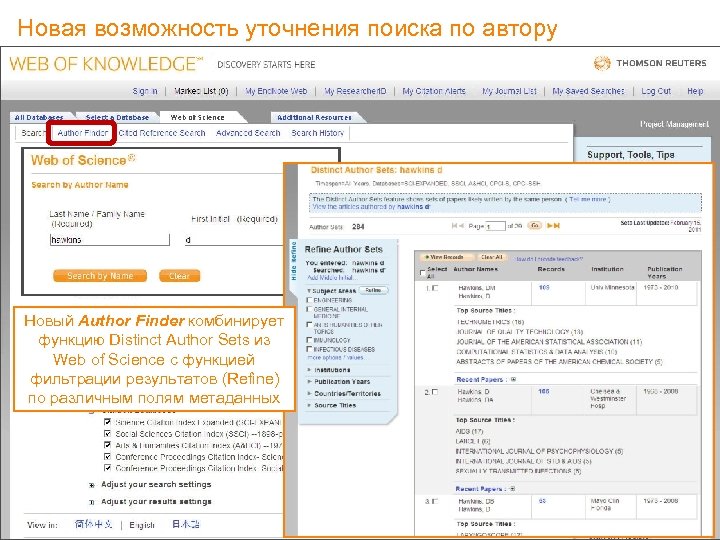720x540 pixels.
Task: Open My Saved Searches link
Action: tap(588, 91)
